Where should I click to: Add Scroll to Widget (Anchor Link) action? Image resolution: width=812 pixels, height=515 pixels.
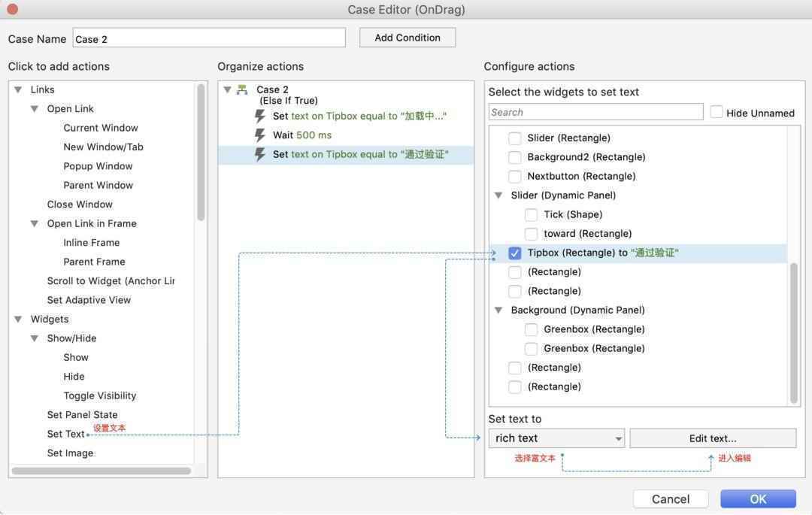pyautogui.click(x=111, y=281)
